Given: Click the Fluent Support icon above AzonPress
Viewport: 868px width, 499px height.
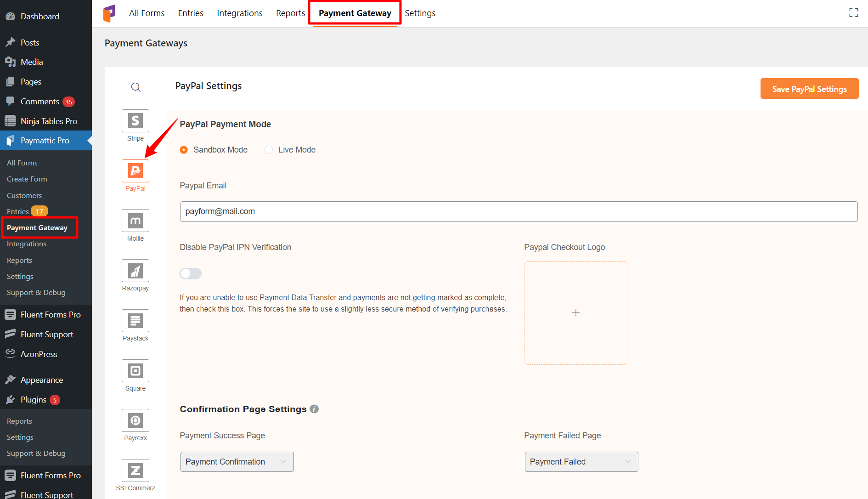Looking at the screenshot, I should (10, 334).
